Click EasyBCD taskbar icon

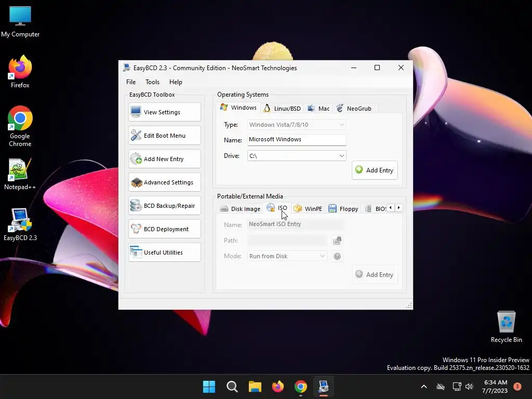click(x=323, y=387)
